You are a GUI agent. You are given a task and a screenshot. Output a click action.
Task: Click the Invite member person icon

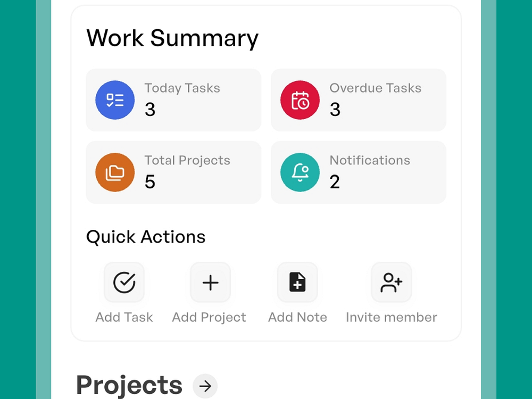(391, 282)
